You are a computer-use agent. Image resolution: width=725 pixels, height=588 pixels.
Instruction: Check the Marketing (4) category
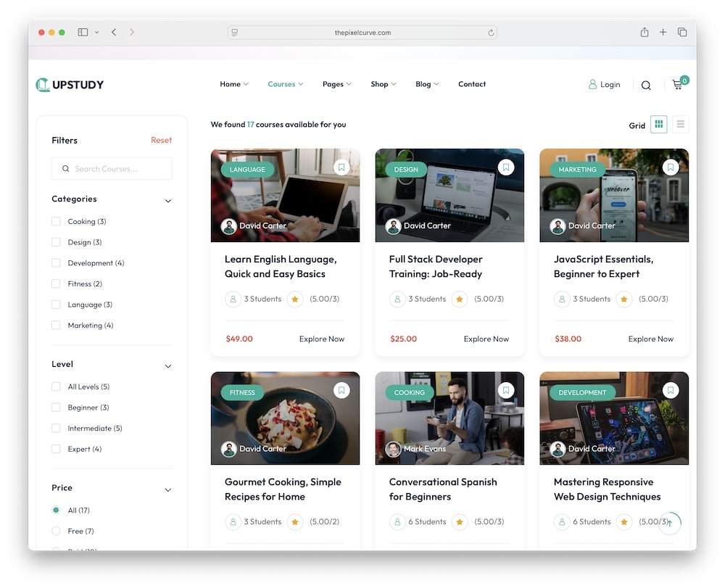(56, 326)
